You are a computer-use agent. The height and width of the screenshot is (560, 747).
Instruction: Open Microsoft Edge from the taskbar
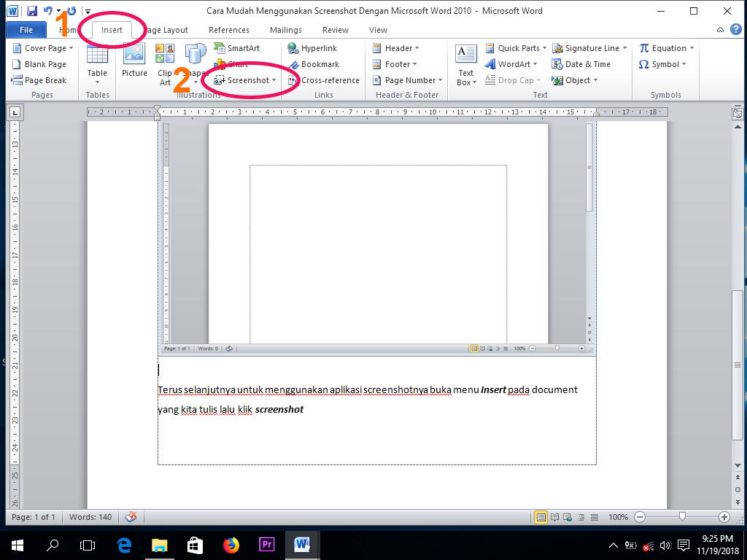(124, 545)
